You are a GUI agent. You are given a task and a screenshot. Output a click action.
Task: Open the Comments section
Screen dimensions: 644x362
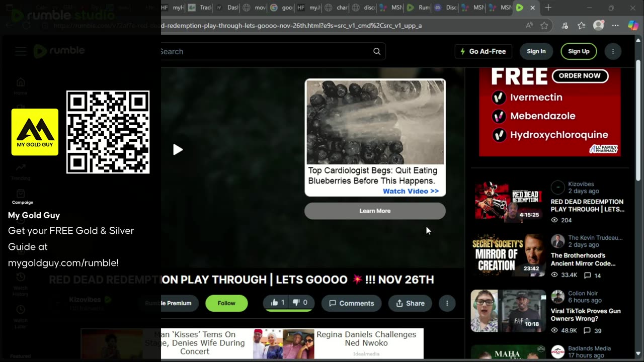tap(351, 303)
